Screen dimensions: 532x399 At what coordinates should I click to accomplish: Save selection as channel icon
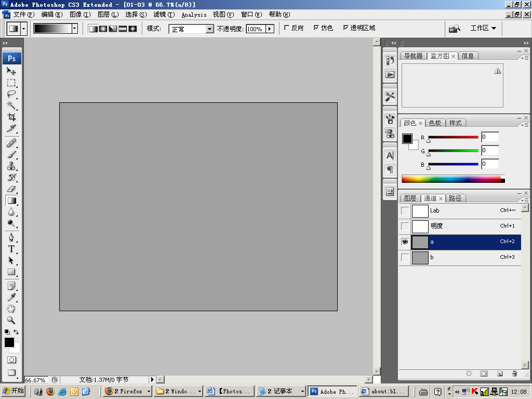(484, 374)
